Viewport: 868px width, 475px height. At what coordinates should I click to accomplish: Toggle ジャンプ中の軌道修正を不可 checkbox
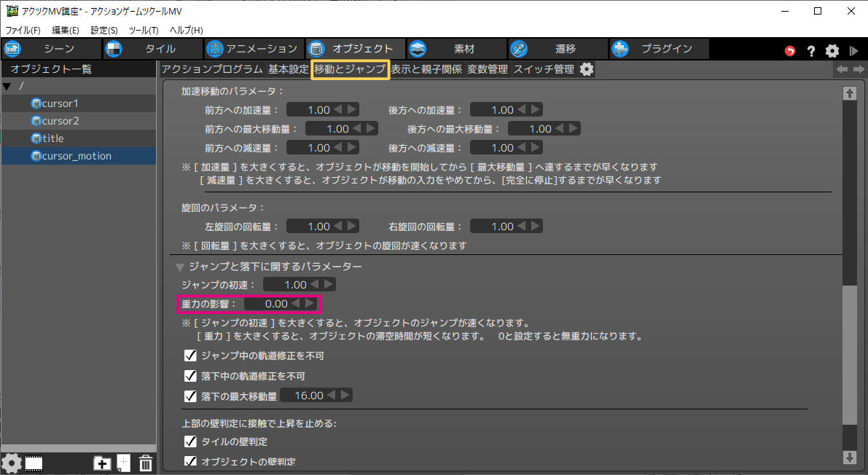click(x=191, y=356)
